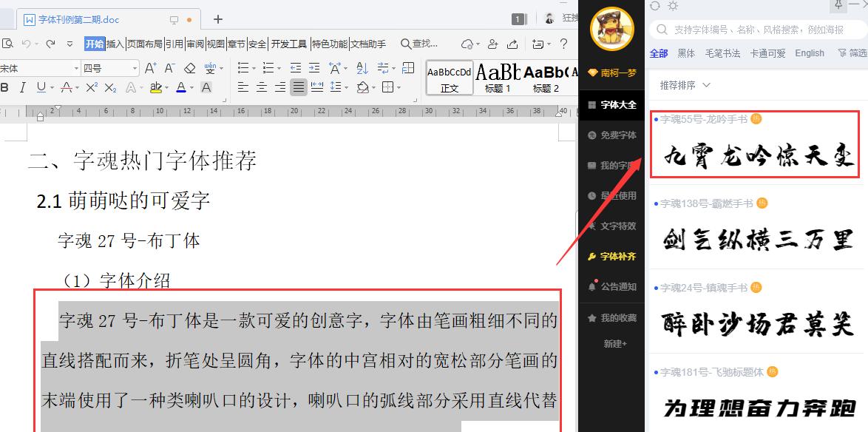This screenshot has width=868, height=432.
Task: Apply subscript formatting
Action: coord(110,87)
